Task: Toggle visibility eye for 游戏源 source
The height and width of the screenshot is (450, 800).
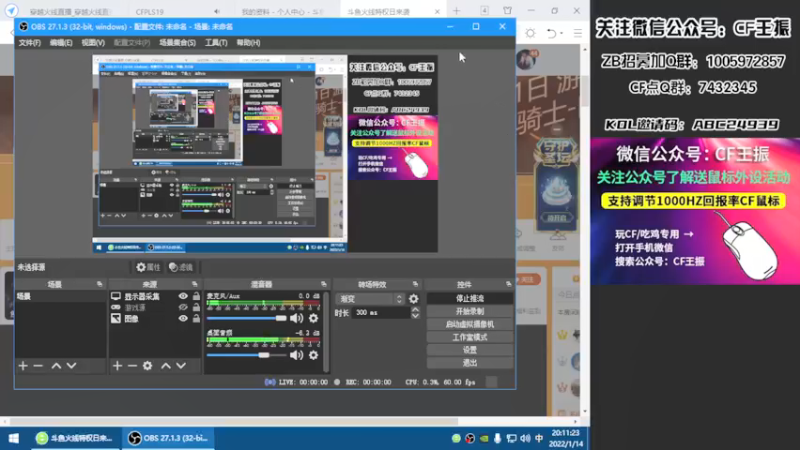Action: click(183, 307)
